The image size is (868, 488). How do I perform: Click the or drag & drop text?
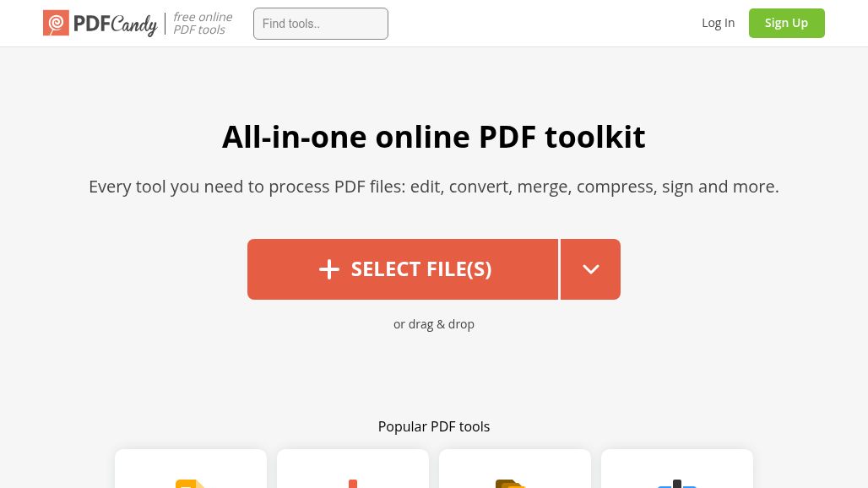tap(434, 324)
